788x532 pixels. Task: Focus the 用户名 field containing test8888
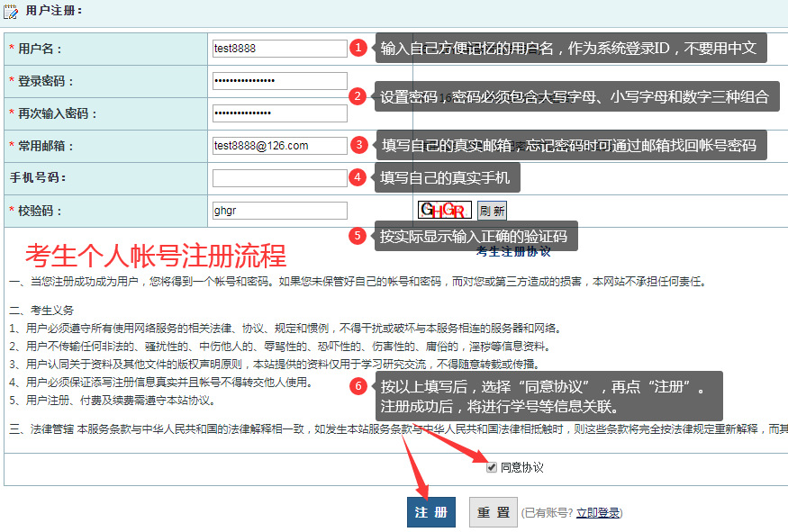pos(279,49)
